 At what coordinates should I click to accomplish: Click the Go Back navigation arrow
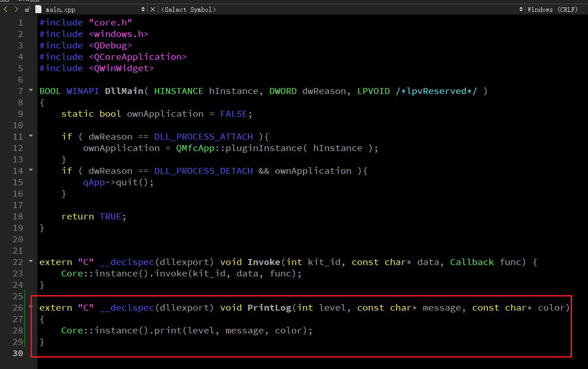click(x=6, y=9)
